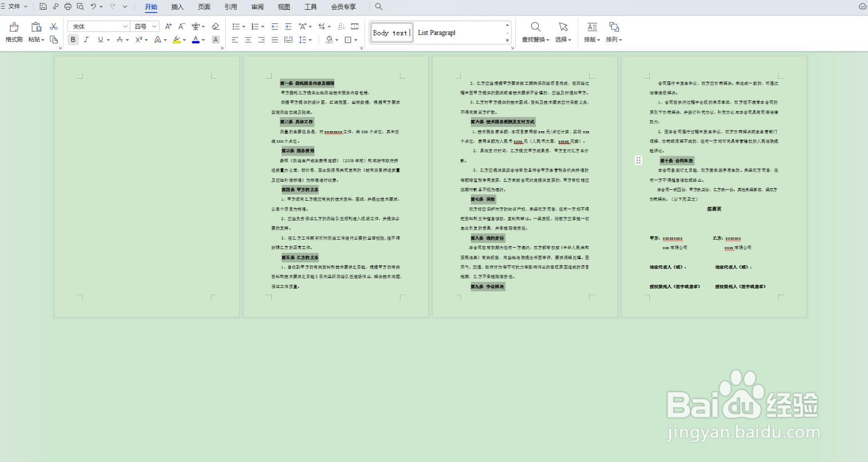Open the quick access customize arrow
The image size is (868, 462).
pyautogui.click(x=125, y=7)
